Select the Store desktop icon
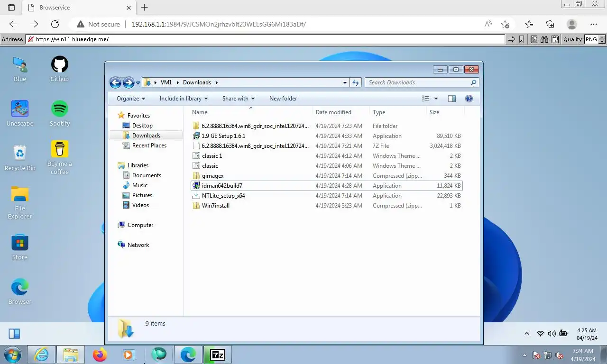The width and height of the screenshot is (607, 364). coord(20,247)
